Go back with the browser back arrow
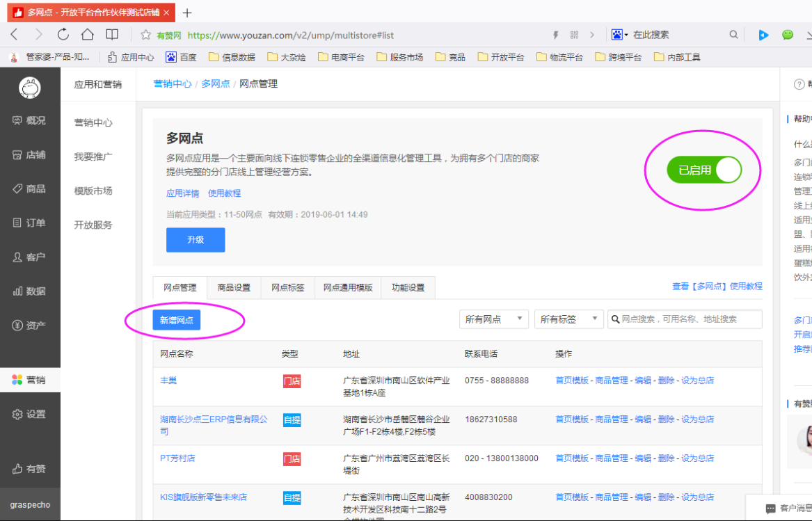The image size is (812, 521). pyautogui.click(x=15, y=35)
